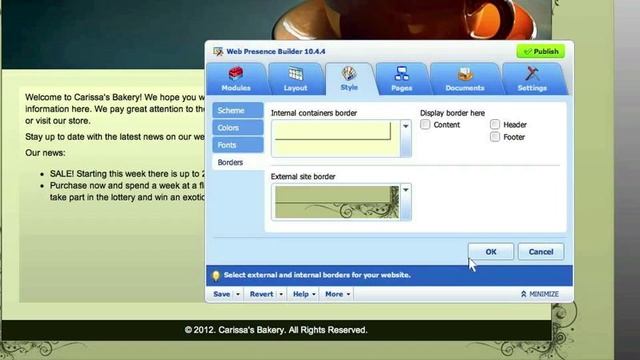Select the Style palette icon
The height and width of the screenshot is (360, 640).
click(x=349, y=73)
